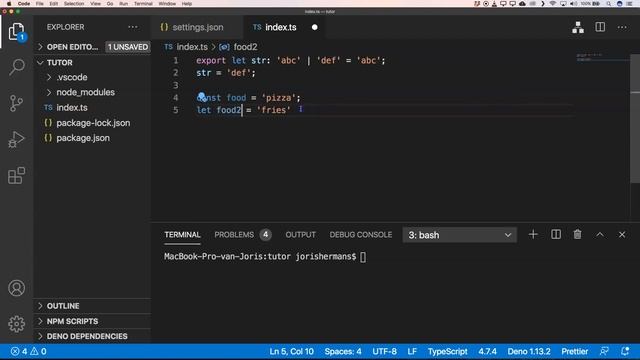This screenshot has width=640, height=360.
Task: Click TypeScript language mode
Action: point(447,351)
